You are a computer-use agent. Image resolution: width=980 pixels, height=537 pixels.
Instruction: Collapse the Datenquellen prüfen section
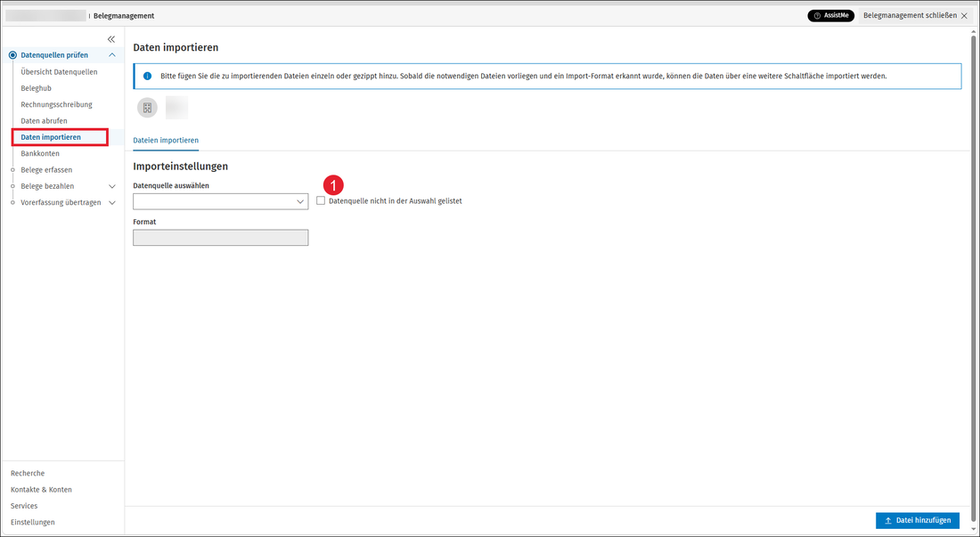(112, 55)
